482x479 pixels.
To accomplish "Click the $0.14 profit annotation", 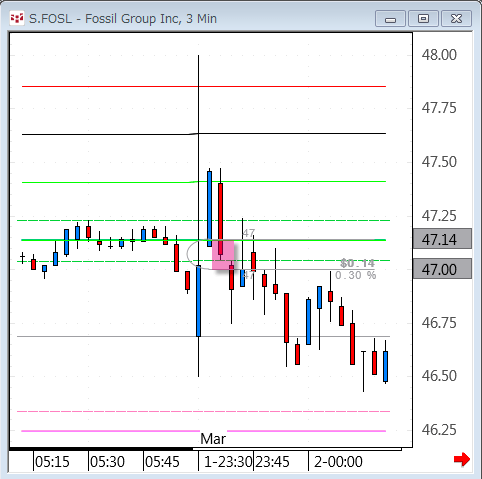I will tap(357, 263).
